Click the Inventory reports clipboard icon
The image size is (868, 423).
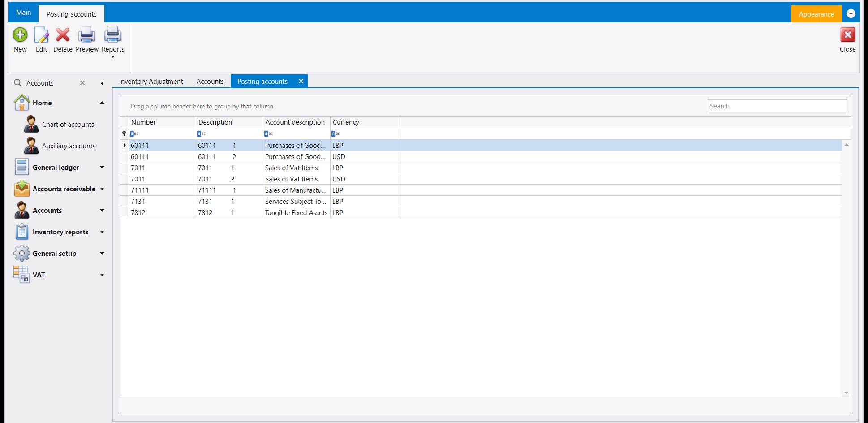22,232
